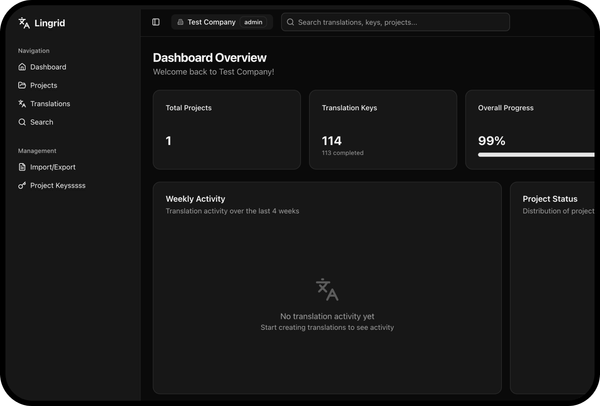Click the admin role badge
Image resolution: width=600 pixels, height=406 pixels.
[253, 22]
